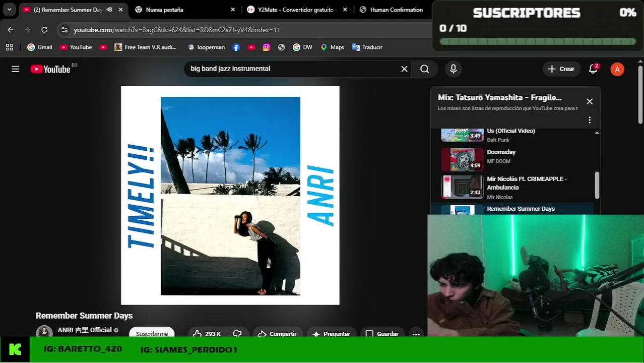Go to YouTube home via logo
644x363 pixels.
click(50, 69)
